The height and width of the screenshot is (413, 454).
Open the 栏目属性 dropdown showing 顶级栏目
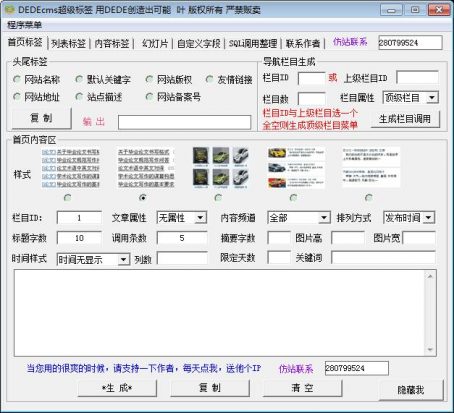(410, 98)
